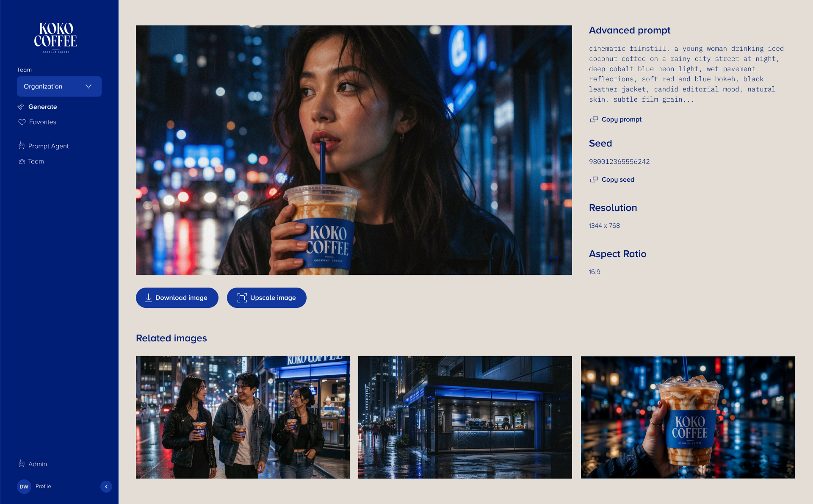Click the cinematic filmstill prompt text
This screenshot has height=504, width=813.
click(x=686, y=74)
